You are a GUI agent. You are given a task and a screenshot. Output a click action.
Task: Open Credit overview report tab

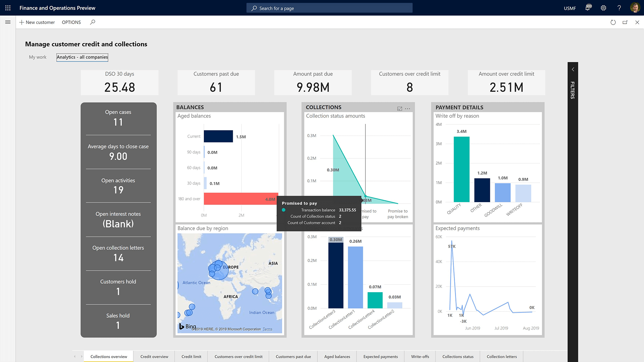coord(154,356)
